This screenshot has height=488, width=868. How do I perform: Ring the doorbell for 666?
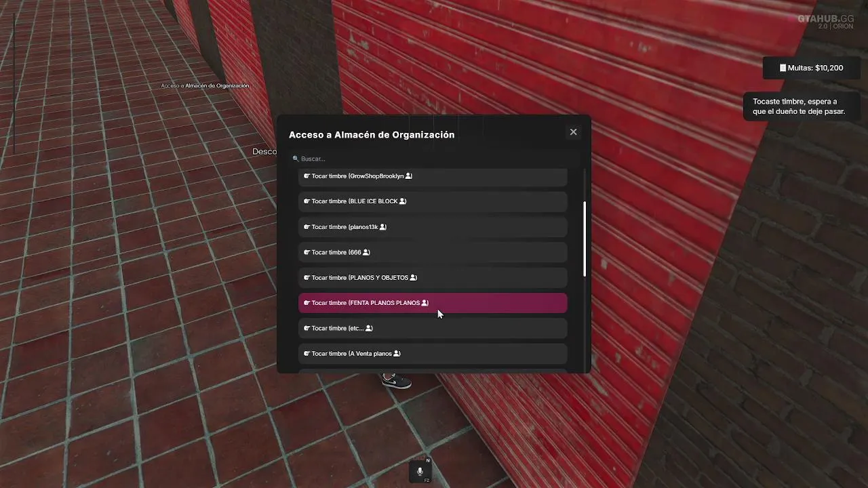tap(433, 252)
